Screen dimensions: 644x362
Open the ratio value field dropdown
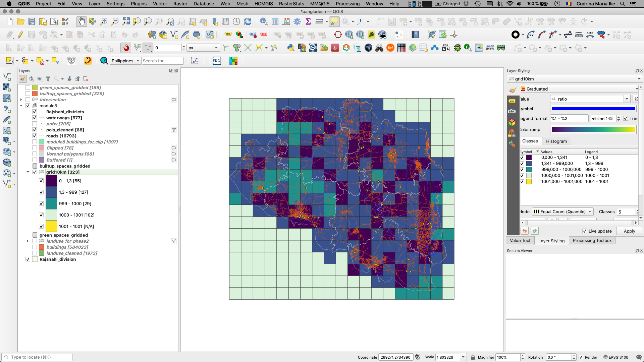coord(627,99)
